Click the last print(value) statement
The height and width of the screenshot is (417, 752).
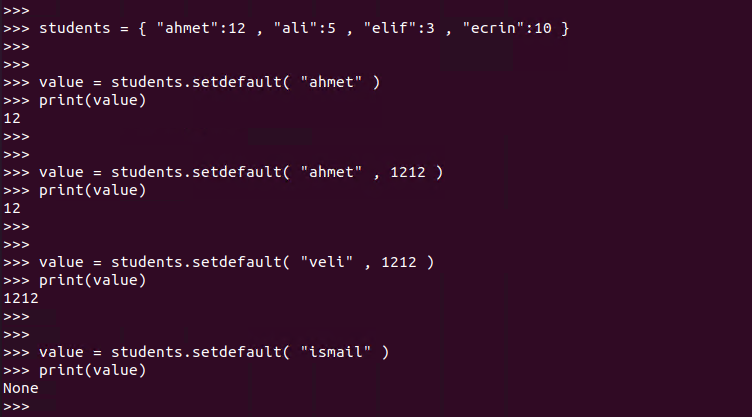click(93, 370)
